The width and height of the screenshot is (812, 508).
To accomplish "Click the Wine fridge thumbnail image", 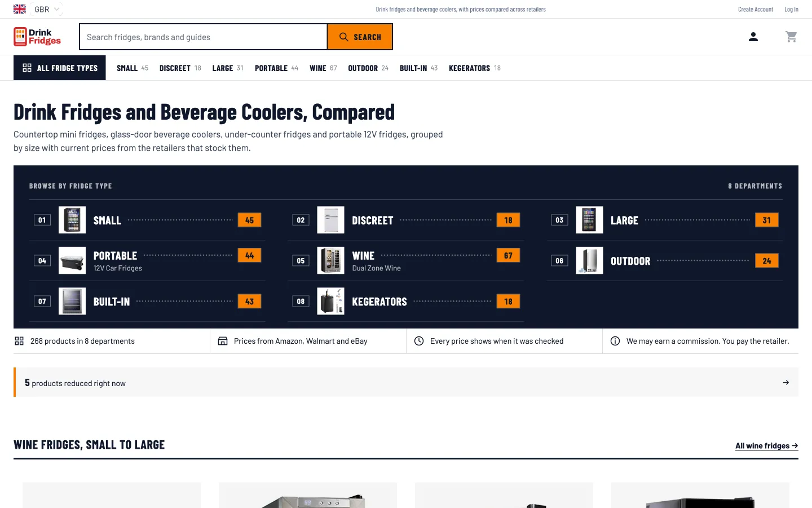I will coord(331,261).
